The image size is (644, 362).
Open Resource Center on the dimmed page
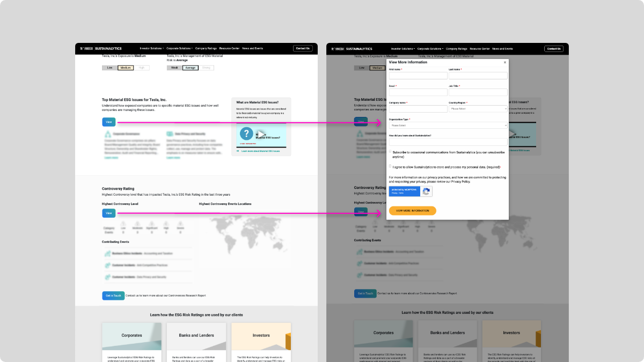pos(480,48)
